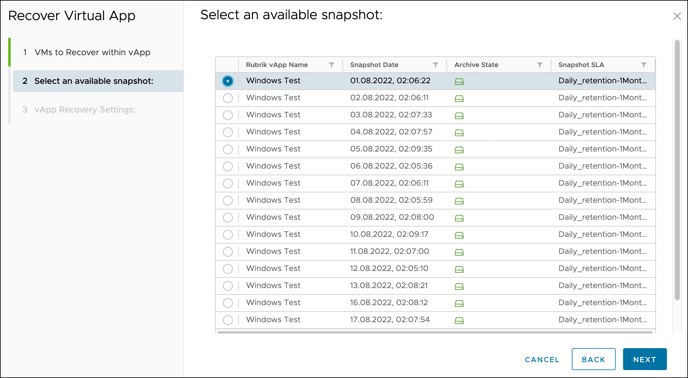Click archive state icon for 01.08.2022 snapshot
Screen dimensions: 688x378
tap(459, 81)
